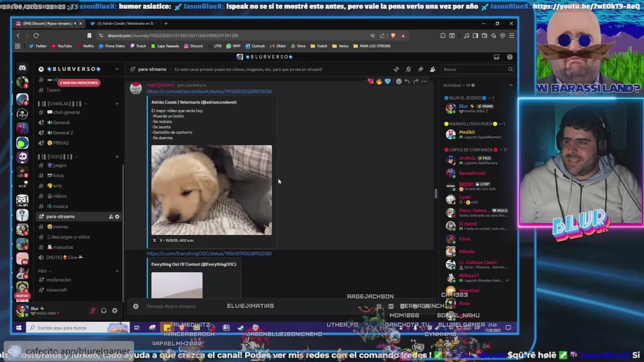Play the golden puppy video thumbnail
Screen dimensions: 644x362
tap(211, 190)
